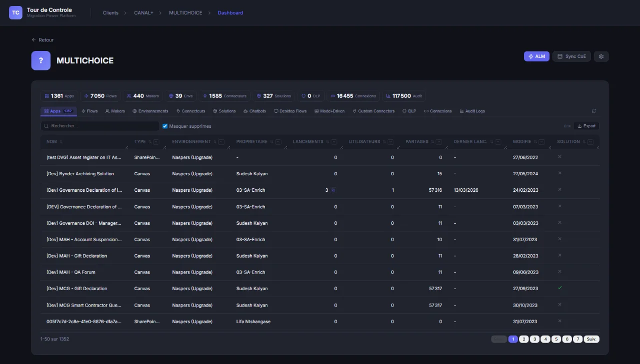
Task: Click the ALM button
Action: (536, 56)
